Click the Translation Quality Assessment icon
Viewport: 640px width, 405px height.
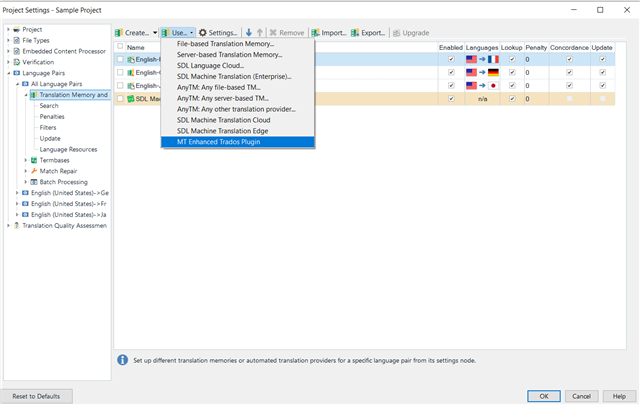click(x=16, y=225)
